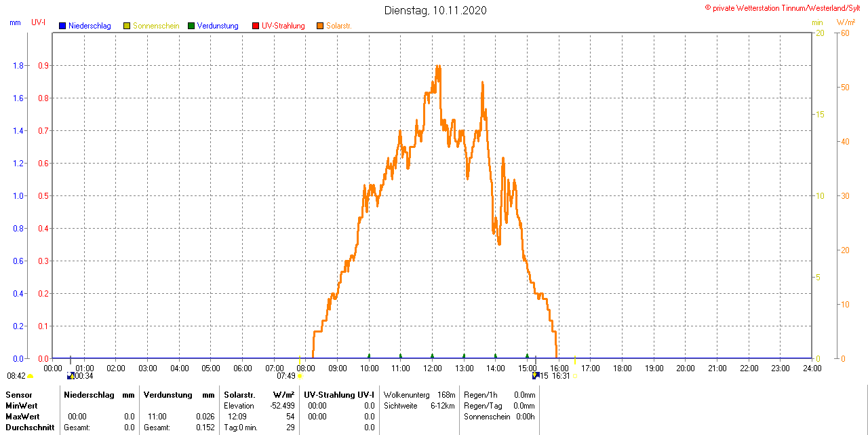Click the green evaporation marker at 10:00
The width and height of the screenshot is (868, 435).
[369, 356]
